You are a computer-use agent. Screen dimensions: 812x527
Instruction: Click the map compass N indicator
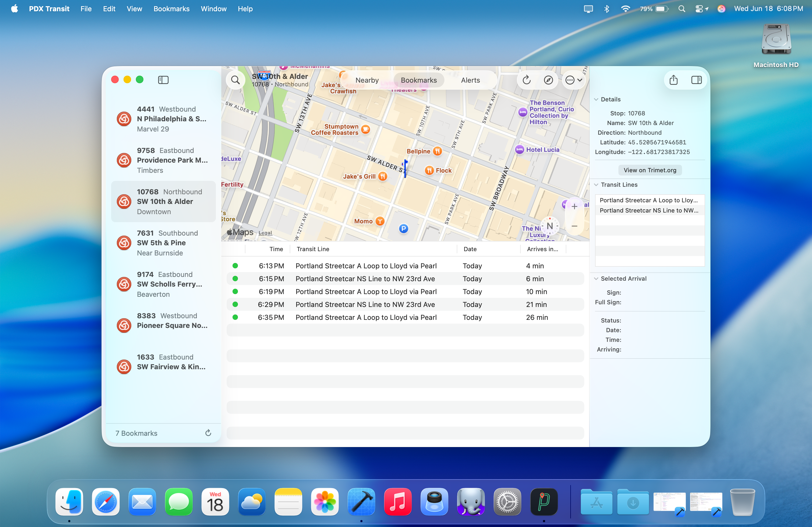549,226
